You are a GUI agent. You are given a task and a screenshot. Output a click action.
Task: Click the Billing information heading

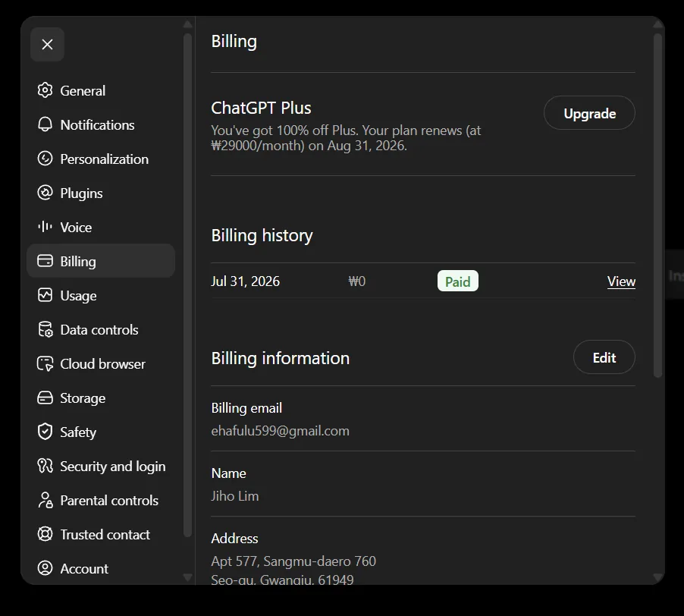point(280,359)
